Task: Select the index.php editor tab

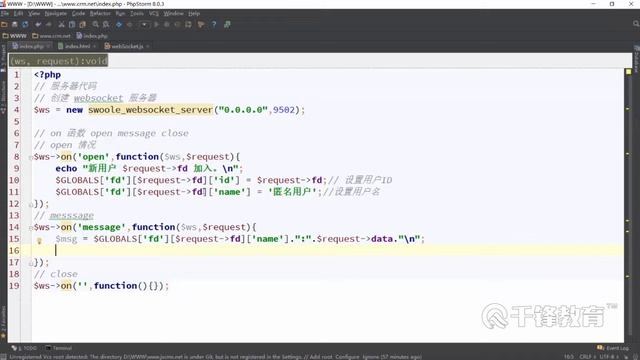Action: click(x=31, y=46)
